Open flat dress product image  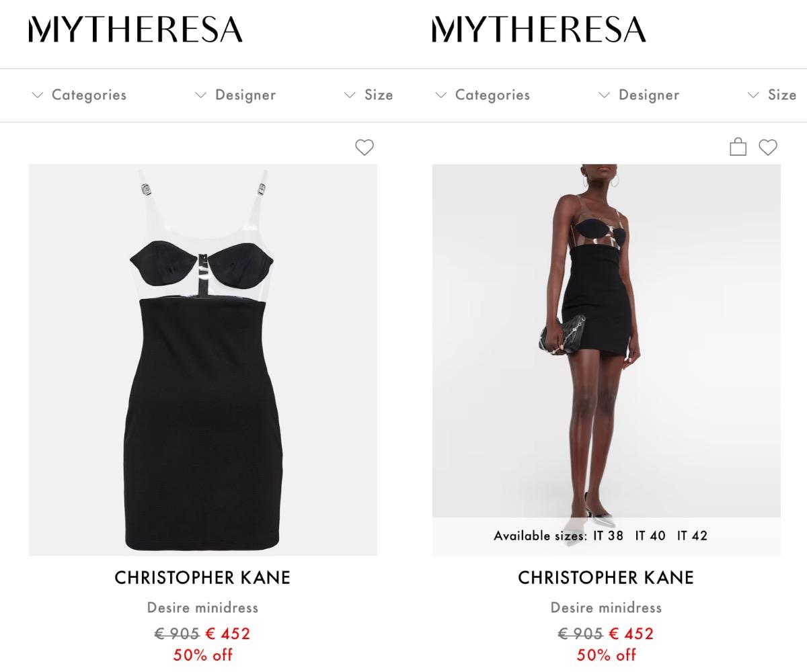pos(202,360)
